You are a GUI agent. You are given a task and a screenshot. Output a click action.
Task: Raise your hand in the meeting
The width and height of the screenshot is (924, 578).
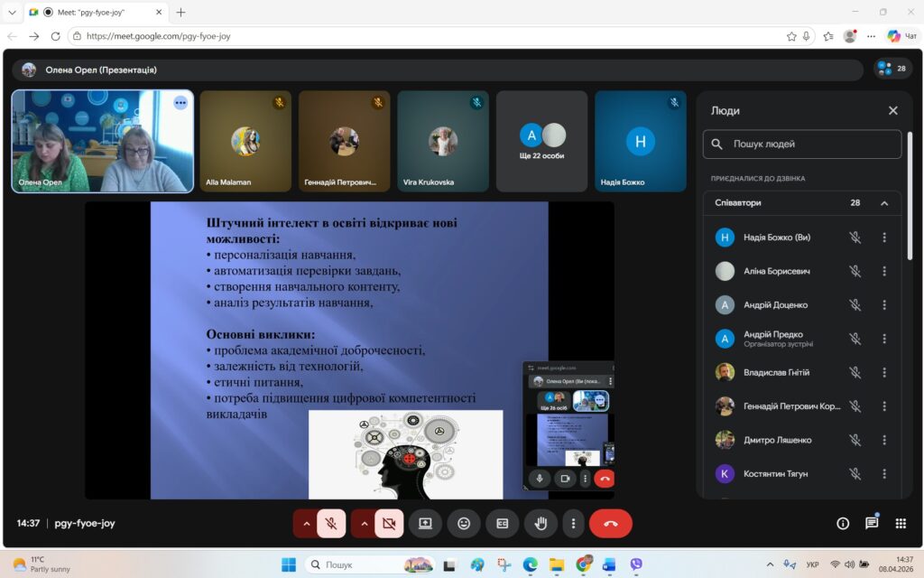pos(541,523)
